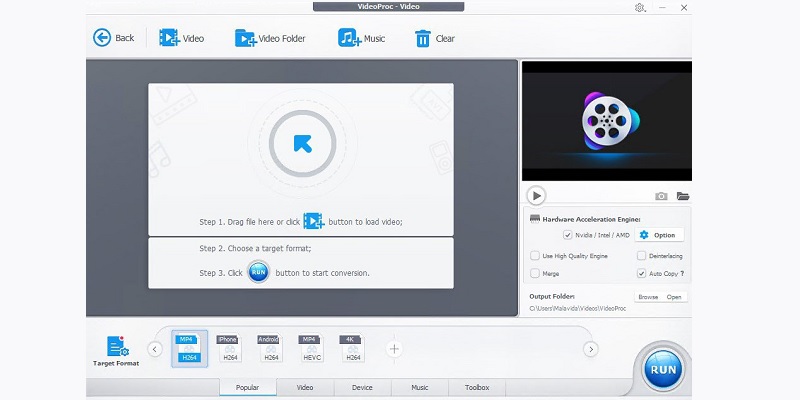Close the VideoProc window
The image size is (800, 400).
684,8
